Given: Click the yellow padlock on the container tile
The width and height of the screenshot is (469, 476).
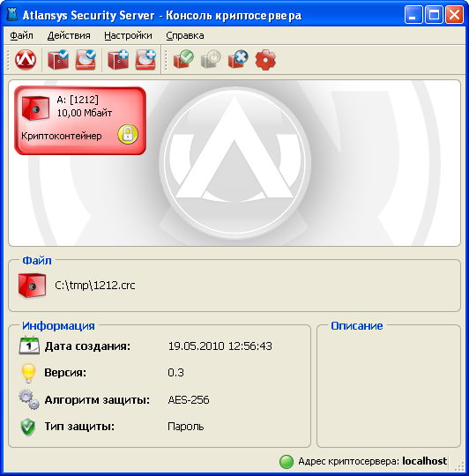Looking at the screenshot, I should click(128, 134).
